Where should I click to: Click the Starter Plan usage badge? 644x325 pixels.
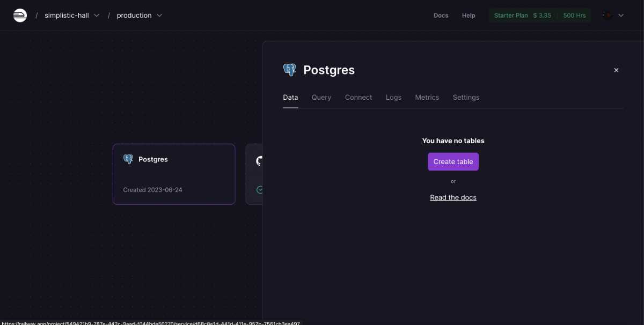click(x=540, y=16)
